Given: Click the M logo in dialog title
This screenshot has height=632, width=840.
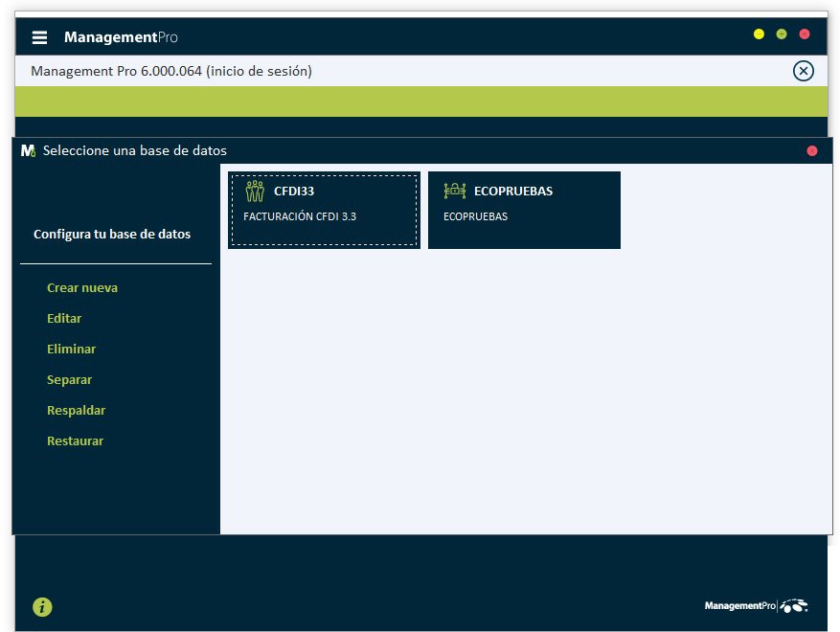Looking at the screenshot, I should (x=28, y=150).
